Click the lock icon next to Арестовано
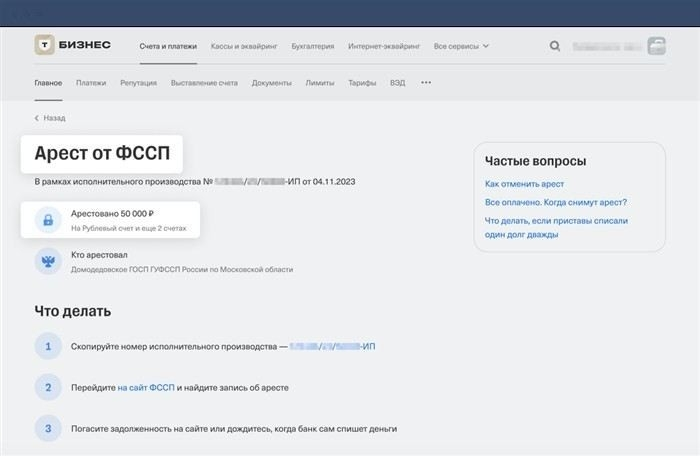 pyautogui.click(x=48, y=220)
